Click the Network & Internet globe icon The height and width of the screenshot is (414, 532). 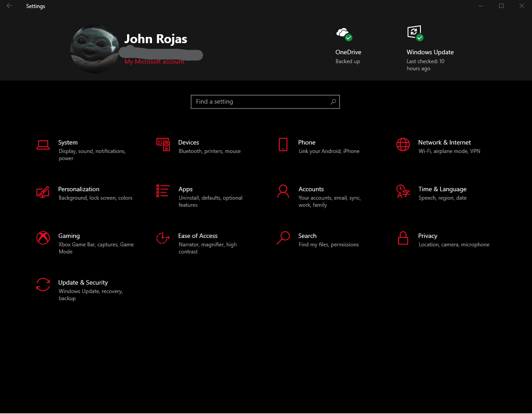403,145
